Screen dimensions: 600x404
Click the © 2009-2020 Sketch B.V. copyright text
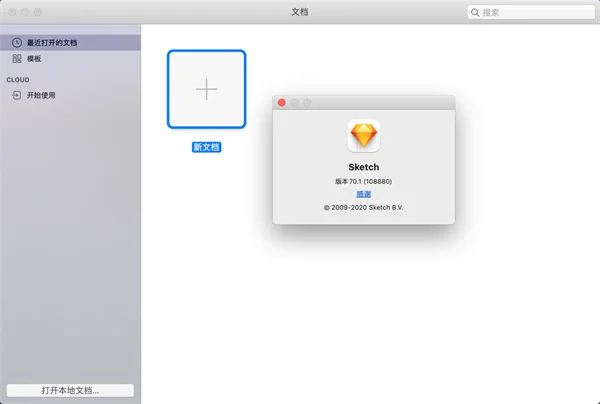coord(364,207)
